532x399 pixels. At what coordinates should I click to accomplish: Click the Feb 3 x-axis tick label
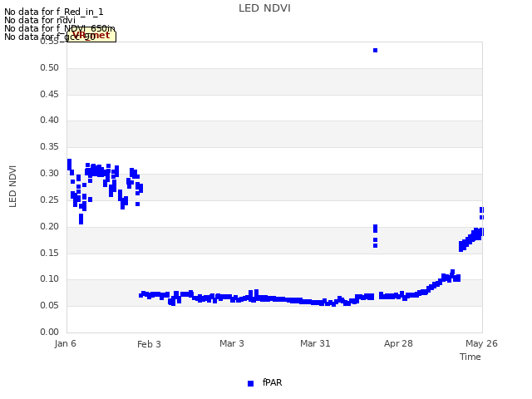click(149, 344)
